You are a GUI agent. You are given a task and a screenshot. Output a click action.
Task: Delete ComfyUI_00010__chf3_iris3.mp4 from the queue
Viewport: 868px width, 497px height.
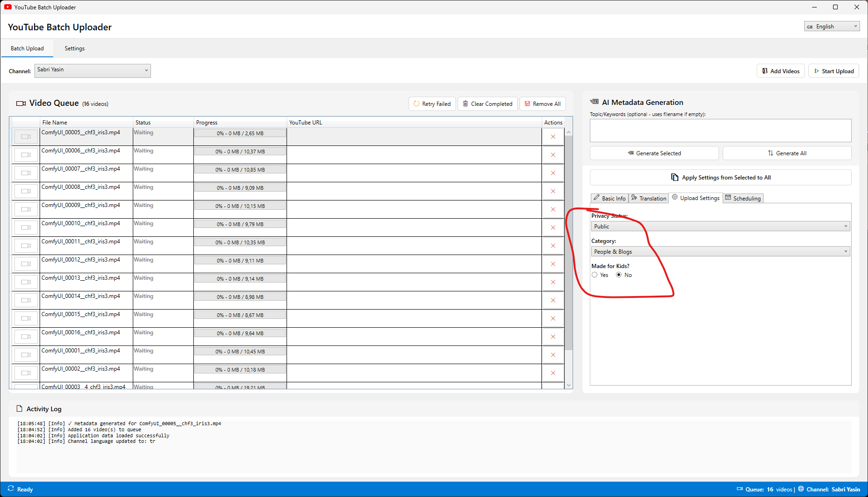[553, 228]
